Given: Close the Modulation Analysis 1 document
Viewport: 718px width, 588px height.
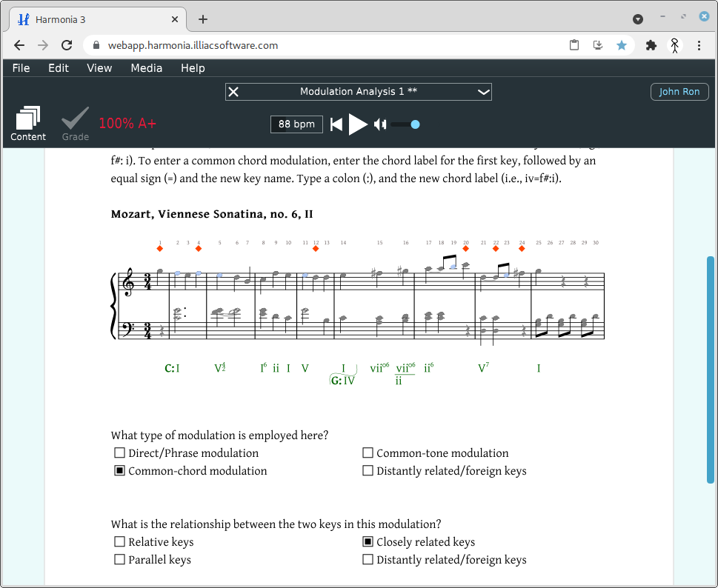Looking at the screenshot, I should [233, 92].
